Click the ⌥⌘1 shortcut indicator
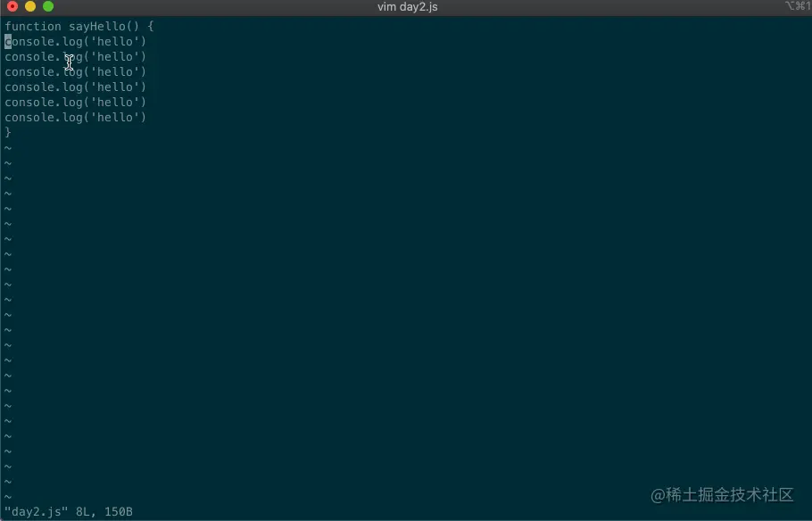The height and width of the screenshot is (521, 812). click(x=798, y=6)
